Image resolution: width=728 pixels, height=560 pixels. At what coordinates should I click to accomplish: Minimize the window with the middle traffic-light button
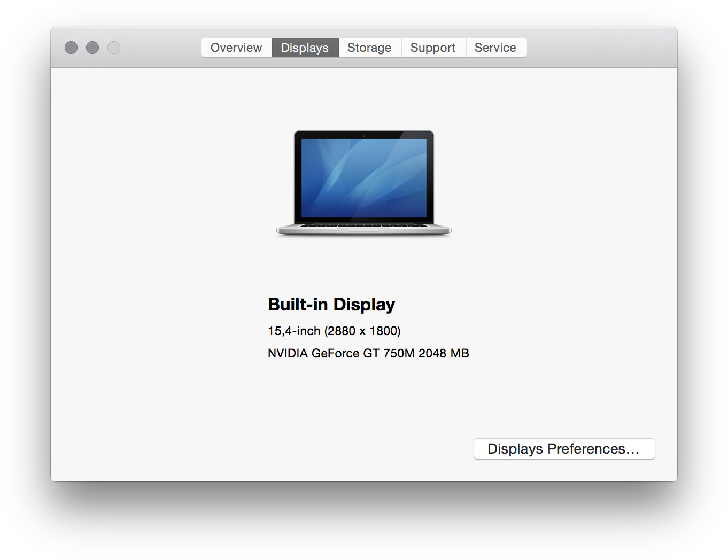[92, 48]
